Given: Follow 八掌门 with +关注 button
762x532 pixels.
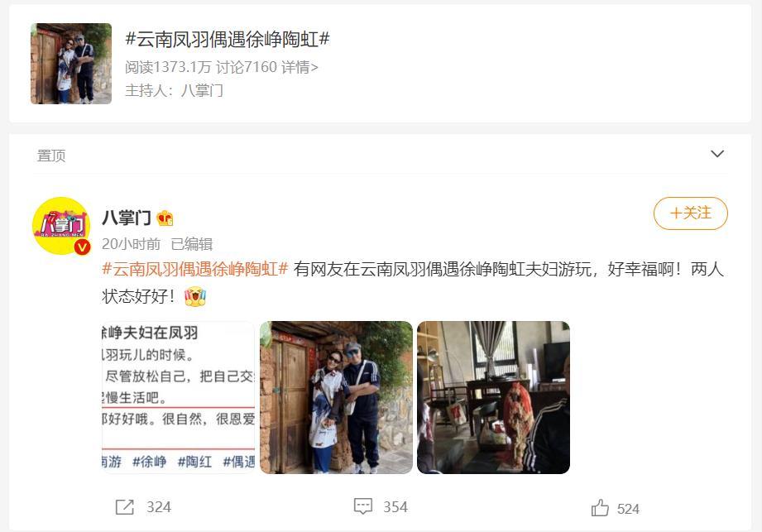Looking at the screenshot, I should pos(690,213).
